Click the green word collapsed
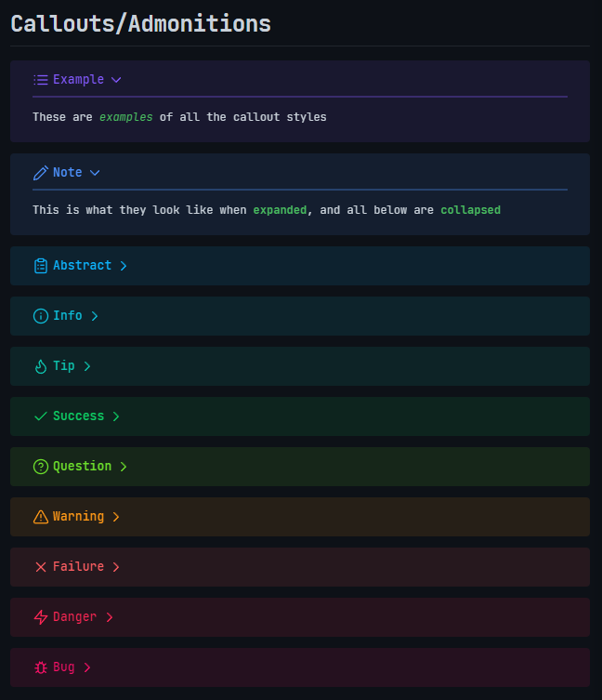This screenshot has width=602, height=700. pyautogui.click(x=470, y=210)
